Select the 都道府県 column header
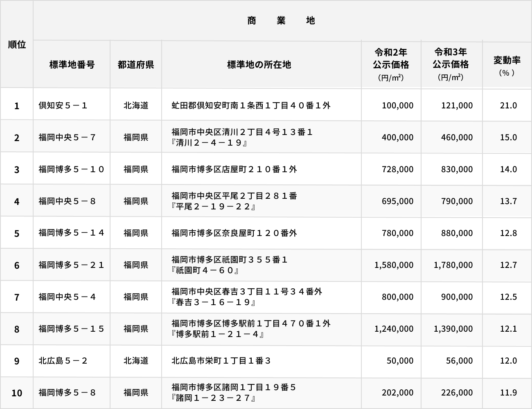Screen dimensions: 532x409 136,65
